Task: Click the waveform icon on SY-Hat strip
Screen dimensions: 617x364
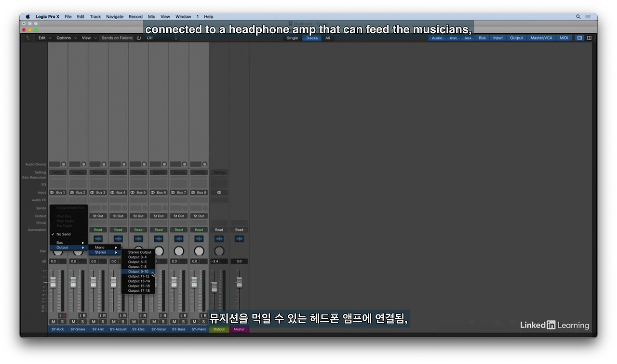Action: [x=98, y=239]
